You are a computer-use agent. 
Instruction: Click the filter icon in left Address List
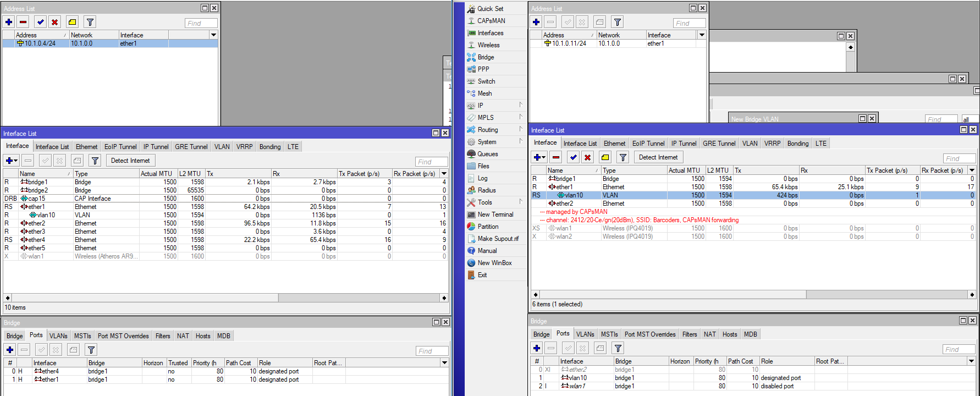click(90, 22)
